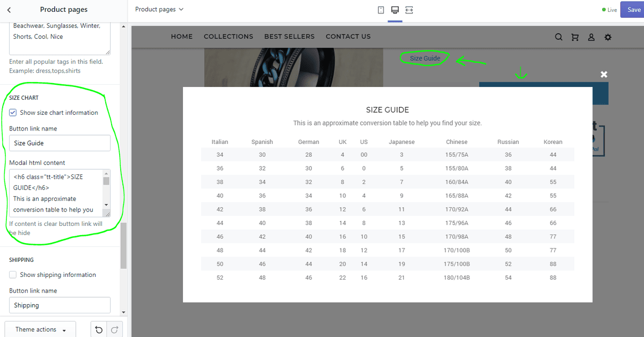
Task: Click the Shipping button link name field
Action: [60, 305]
